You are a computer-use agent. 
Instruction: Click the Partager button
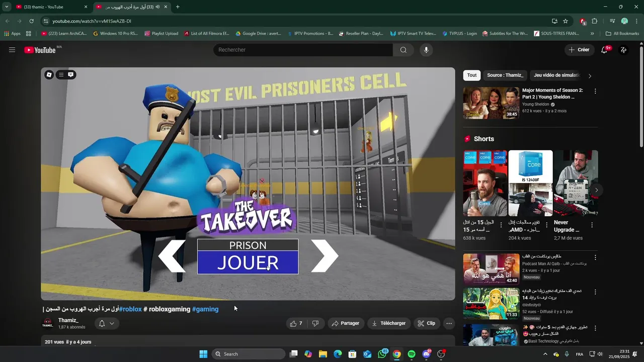tap(345, 323)
